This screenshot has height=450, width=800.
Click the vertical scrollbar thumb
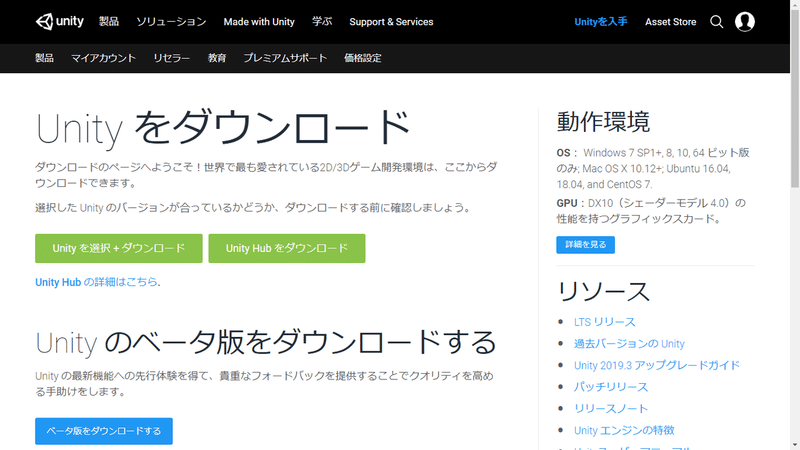pos(795,99)
